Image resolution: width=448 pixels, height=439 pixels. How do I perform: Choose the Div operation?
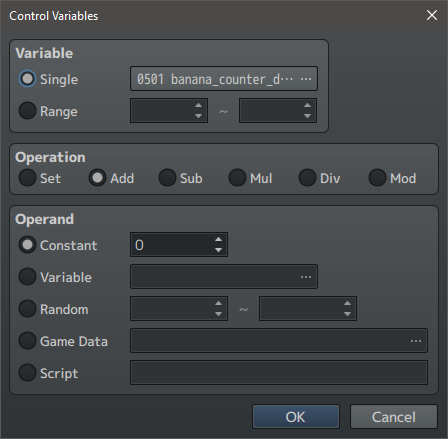307,177
